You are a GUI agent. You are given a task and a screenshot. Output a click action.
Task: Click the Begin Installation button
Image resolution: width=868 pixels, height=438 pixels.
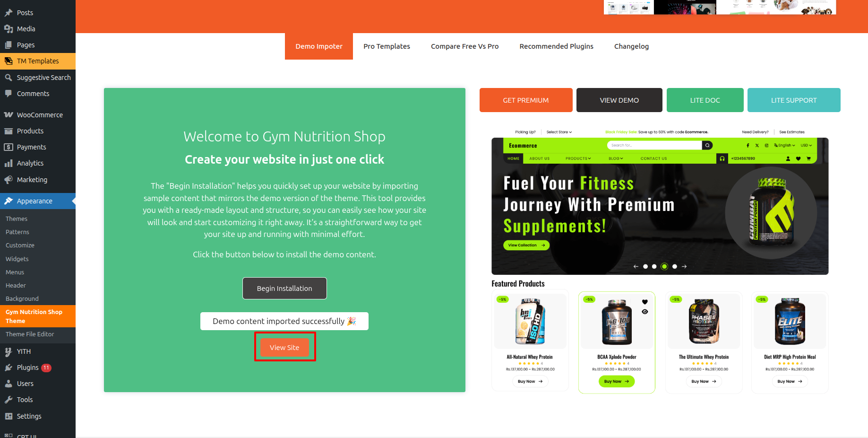point(284,289)
